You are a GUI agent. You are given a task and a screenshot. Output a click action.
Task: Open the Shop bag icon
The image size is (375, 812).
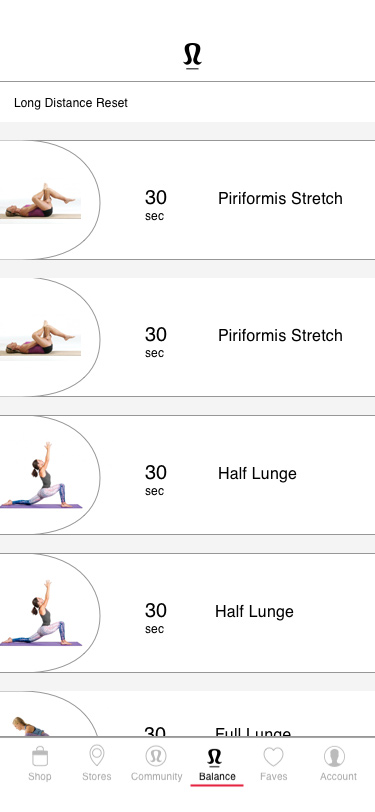tap(40, 757)
